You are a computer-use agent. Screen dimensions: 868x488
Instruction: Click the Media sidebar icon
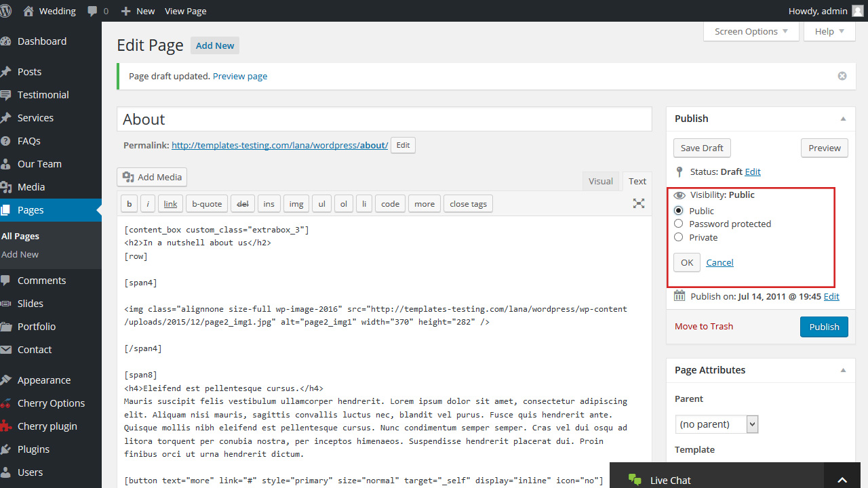[x=6, y=187]
